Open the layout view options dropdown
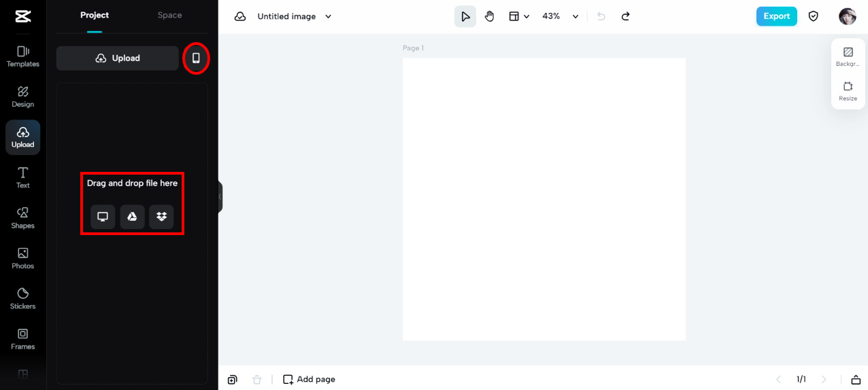 519,16
